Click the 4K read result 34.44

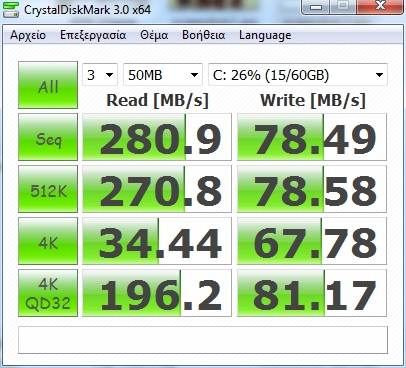pyautogui.click(x=157, y=241)
